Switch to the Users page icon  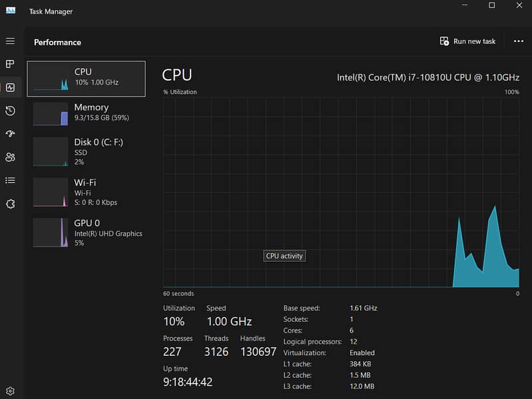[10, 157]
